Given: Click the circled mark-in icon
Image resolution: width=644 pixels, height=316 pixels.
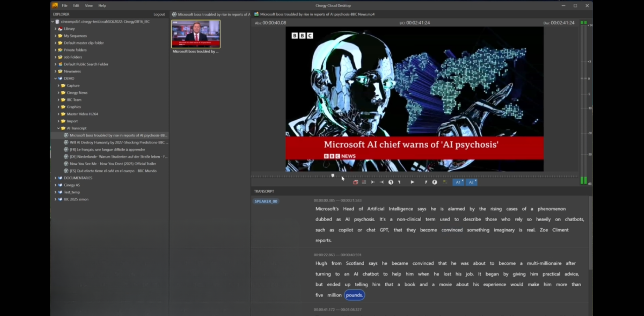Looking at the screenshot, I should (x=391, y=182).
